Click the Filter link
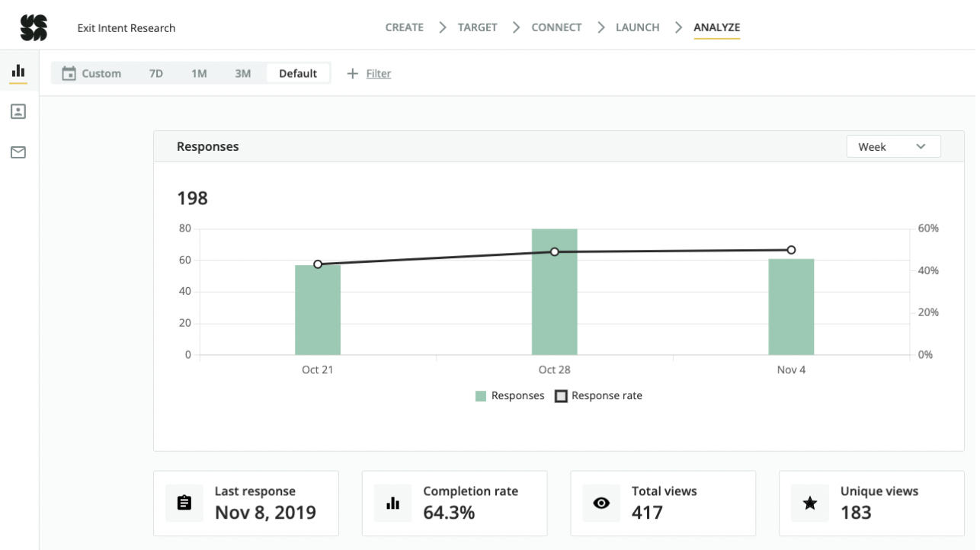 point(379,73)
